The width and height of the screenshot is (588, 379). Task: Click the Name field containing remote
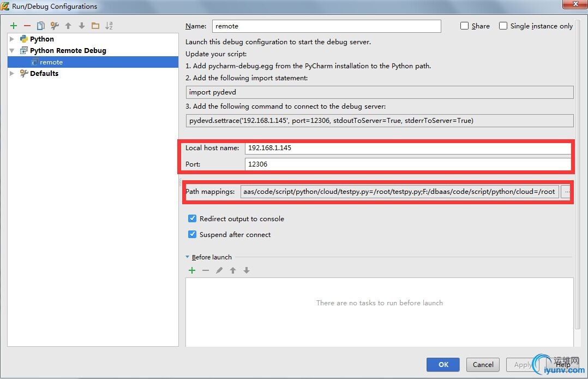coord(326,26)
